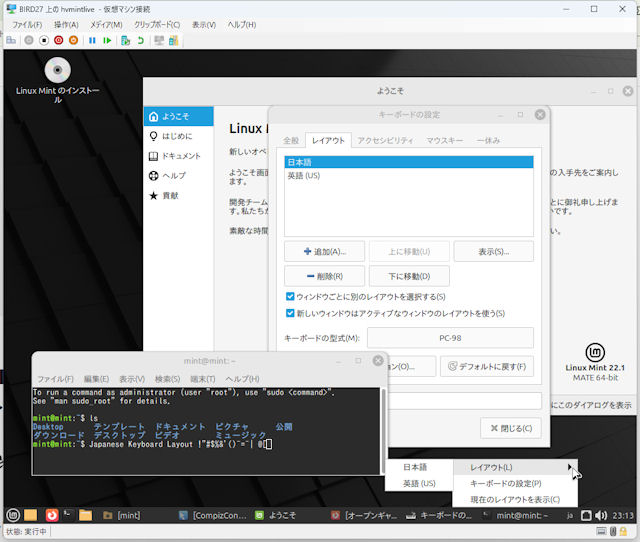
Task: Pause the virtual machine
Action: pyautogui.click(x=92, y=40)
